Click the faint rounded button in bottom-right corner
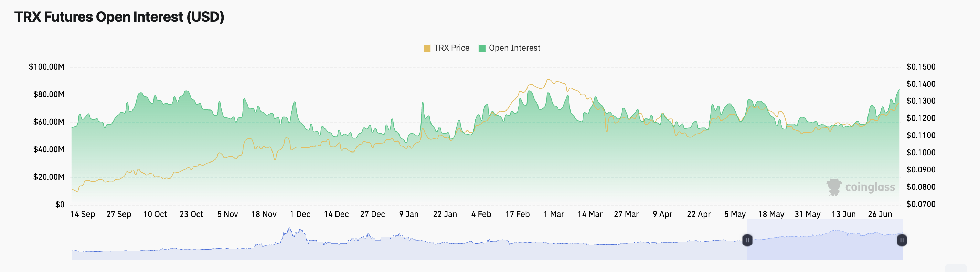Screen dimensions: 980x272 point(955,268)
